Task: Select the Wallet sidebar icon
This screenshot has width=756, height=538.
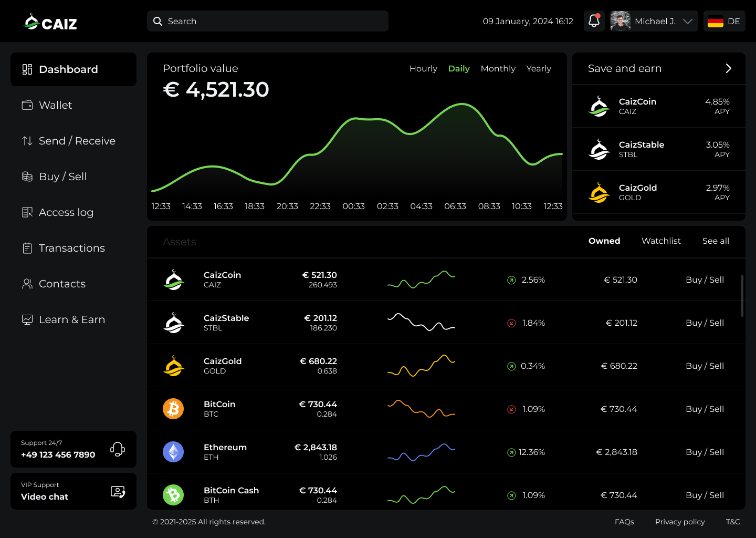Action: [x=27, y=105]
